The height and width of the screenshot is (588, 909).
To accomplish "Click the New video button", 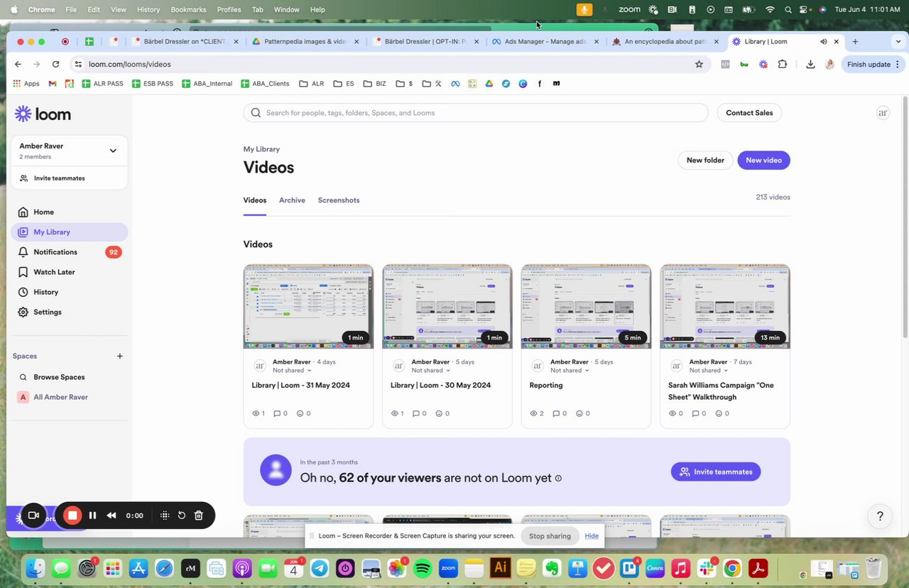I will [763, 160].
